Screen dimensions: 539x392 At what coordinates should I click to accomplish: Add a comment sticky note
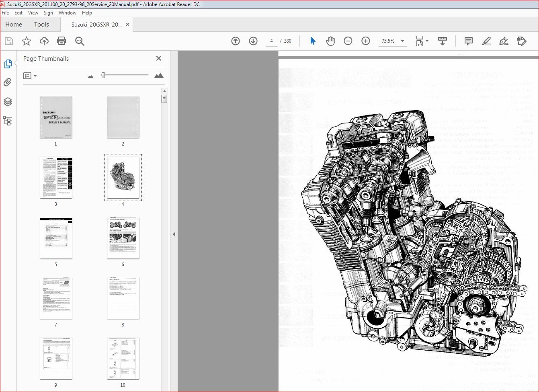coord(468,41)
